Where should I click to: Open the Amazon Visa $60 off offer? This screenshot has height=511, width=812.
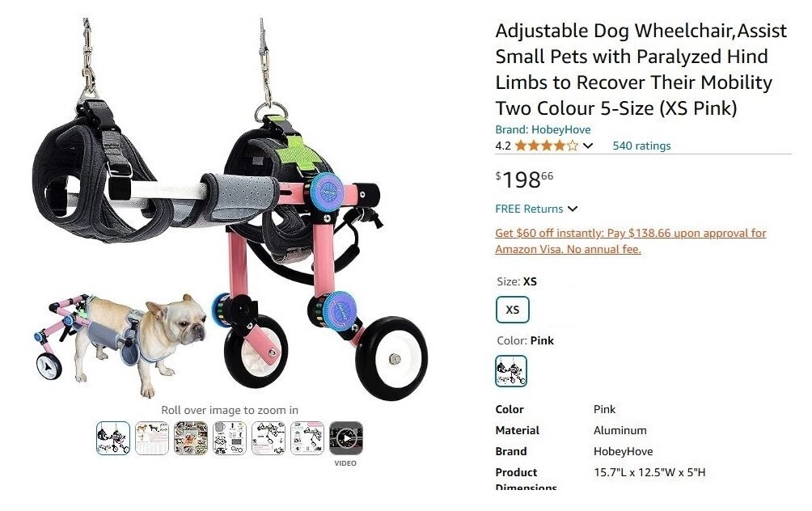(x=630, y=241)
